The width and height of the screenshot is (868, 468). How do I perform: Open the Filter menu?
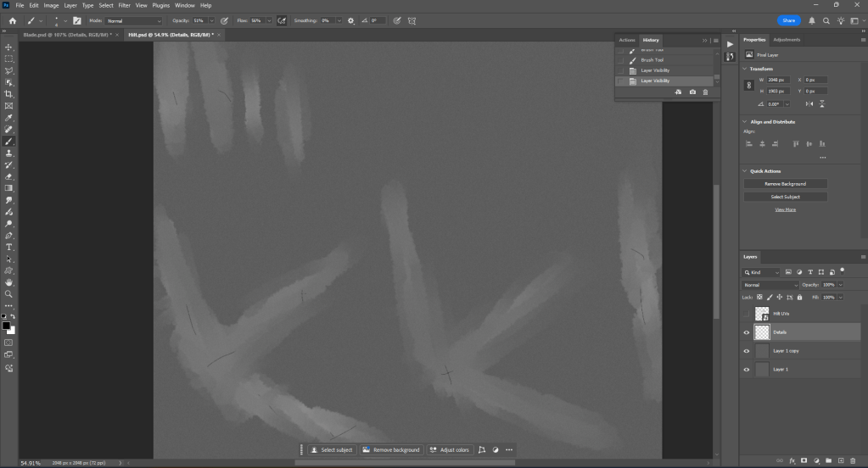click(x=125, y=5)
